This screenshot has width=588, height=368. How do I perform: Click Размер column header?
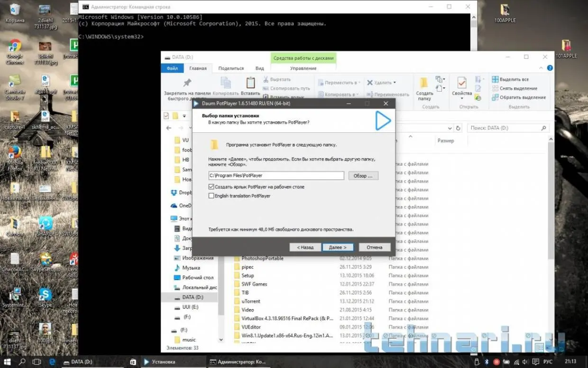point(446,141)
